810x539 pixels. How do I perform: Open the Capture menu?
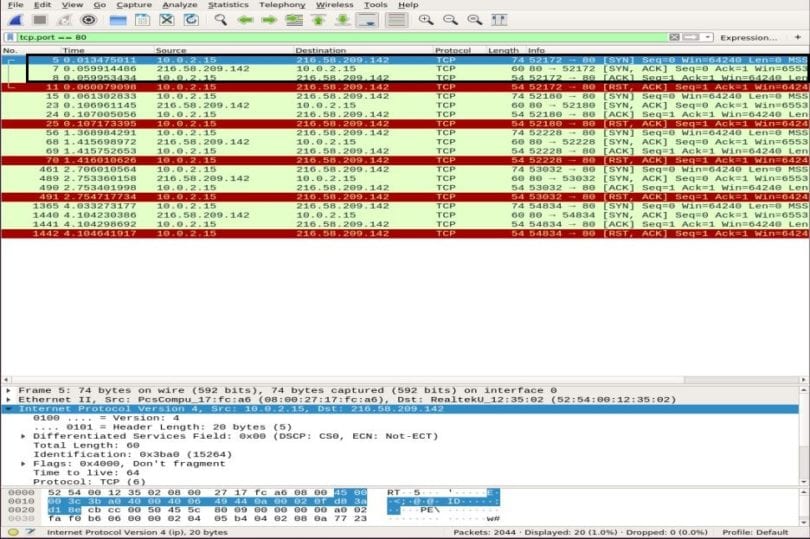point(134,5)
